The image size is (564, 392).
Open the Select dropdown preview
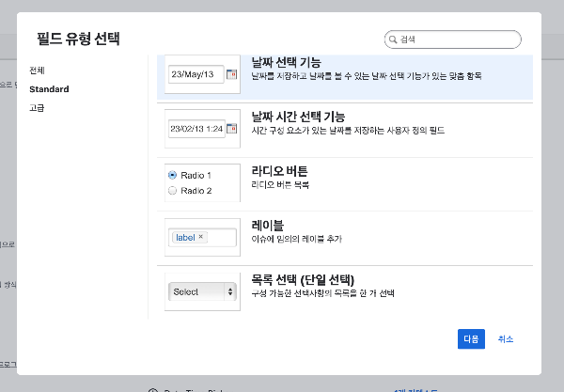(202, 291)
